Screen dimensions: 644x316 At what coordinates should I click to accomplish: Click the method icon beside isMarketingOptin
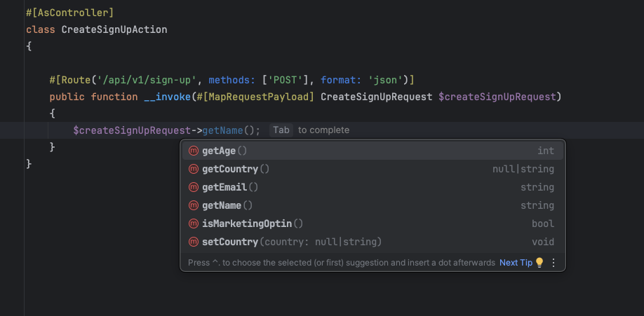click(x=194, y=224)
